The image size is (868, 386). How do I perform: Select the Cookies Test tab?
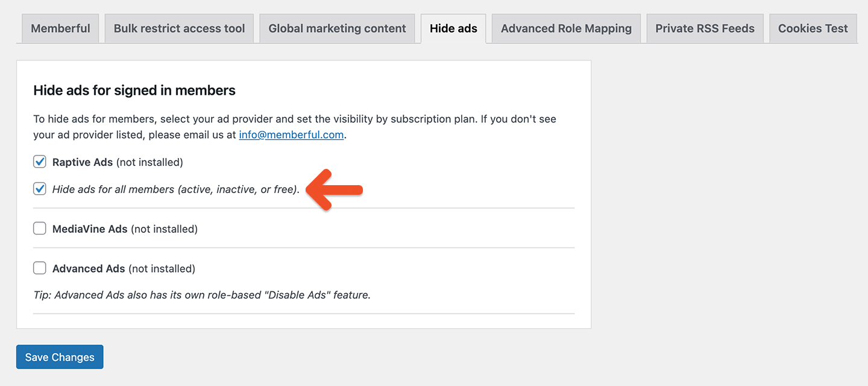point(813,28)
